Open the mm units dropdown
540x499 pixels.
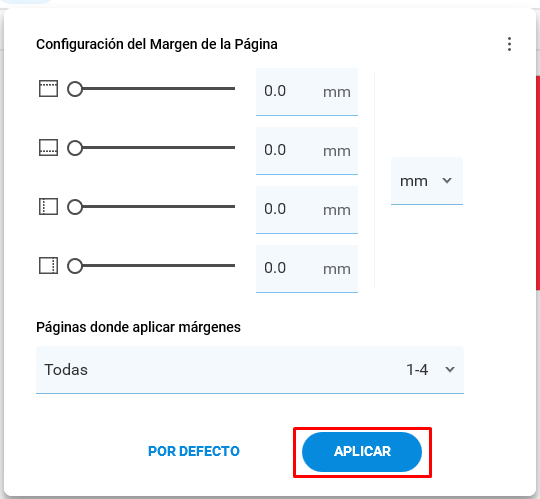point(427,181)
